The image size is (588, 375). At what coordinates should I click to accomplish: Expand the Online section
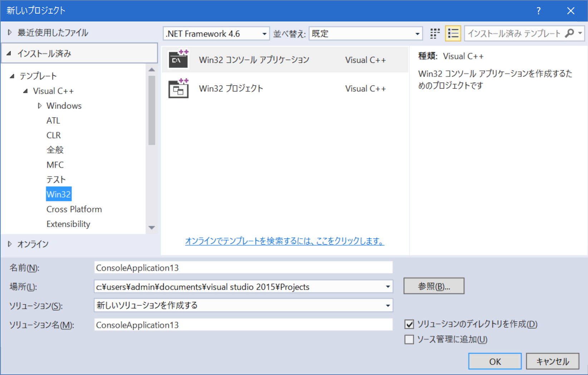point(10,244)
